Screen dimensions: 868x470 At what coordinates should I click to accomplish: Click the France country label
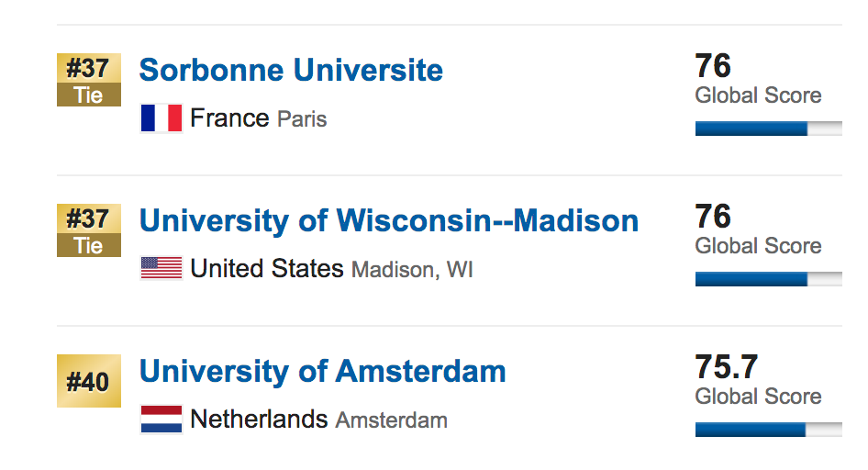tap(229, 117)
